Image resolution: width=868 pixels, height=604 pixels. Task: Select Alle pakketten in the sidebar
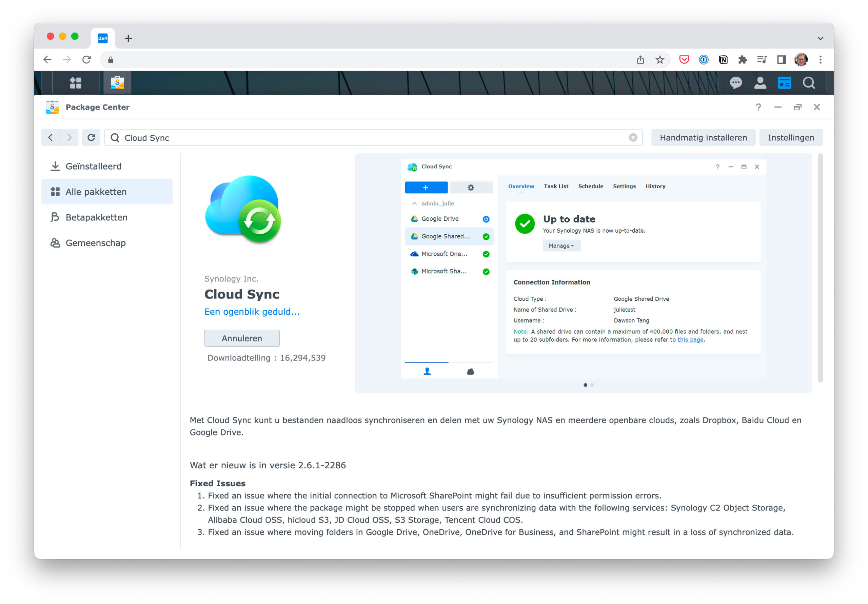point(107,192)
